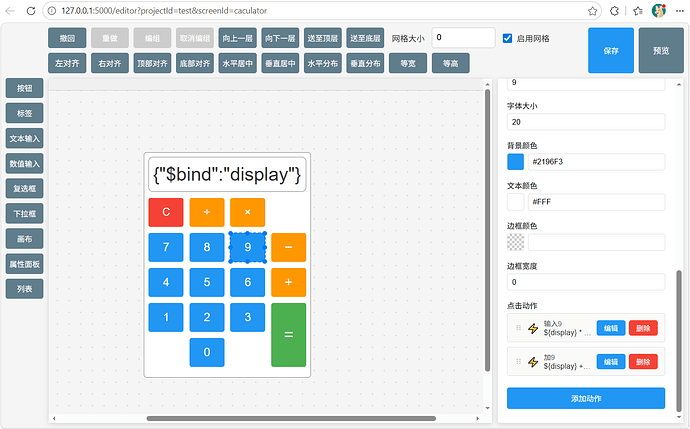Open the browser profile avatar
690x429 pixels.
pos(658,11)
